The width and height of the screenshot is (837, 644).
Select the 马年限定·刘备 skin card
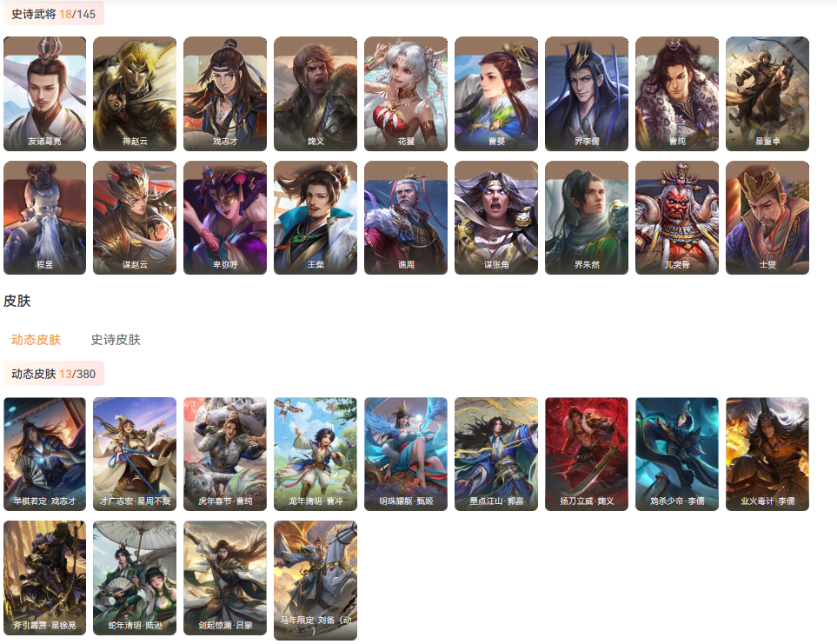point(316,581)
